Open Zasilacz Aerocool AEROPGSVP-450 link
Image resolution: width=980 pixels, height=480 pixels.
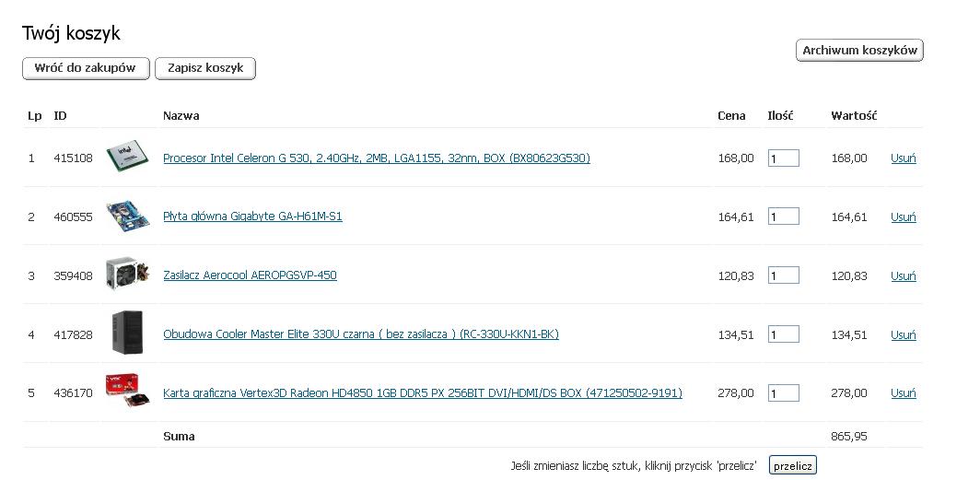(x=250, y=275)
